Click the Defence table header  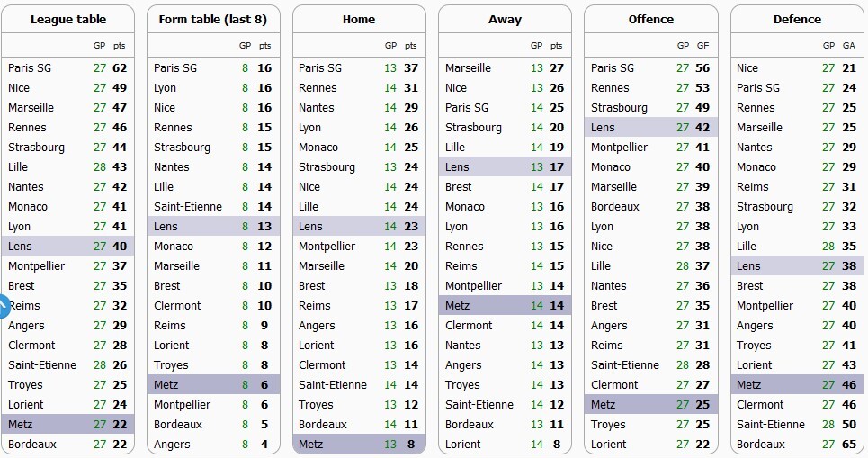tap(797, 20)
